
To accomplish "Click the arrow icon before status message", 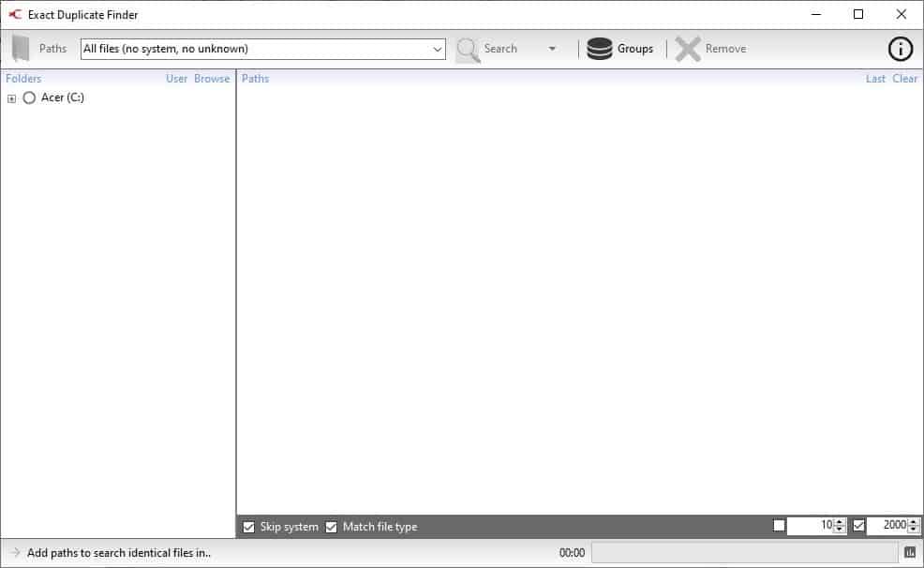I will pyautogui.click(x=15, y=552).
